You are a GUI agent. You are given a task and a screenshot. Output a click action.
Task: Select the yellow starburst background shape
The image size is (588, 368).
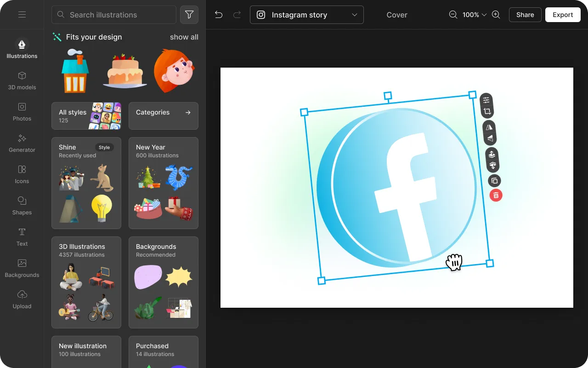click(179, 277)
